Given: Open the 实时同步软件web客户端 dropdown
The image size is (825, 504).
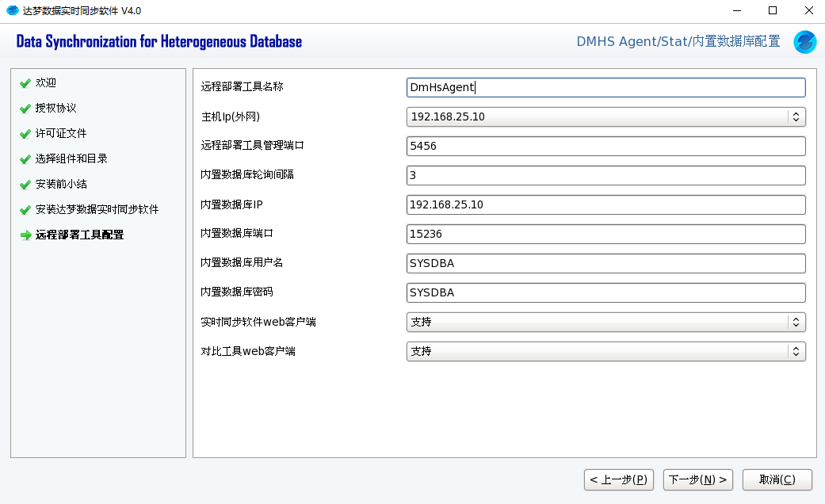Looking at the screenshot, I should [796, 322].
